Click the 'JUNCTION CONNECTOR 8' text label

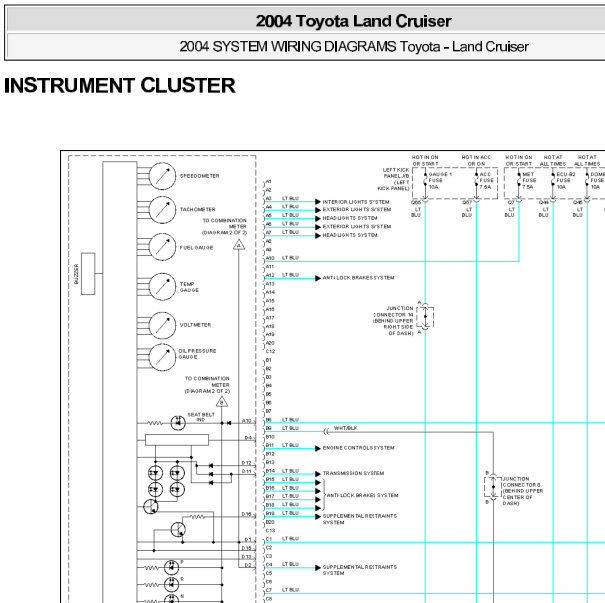tap(523, 491)
